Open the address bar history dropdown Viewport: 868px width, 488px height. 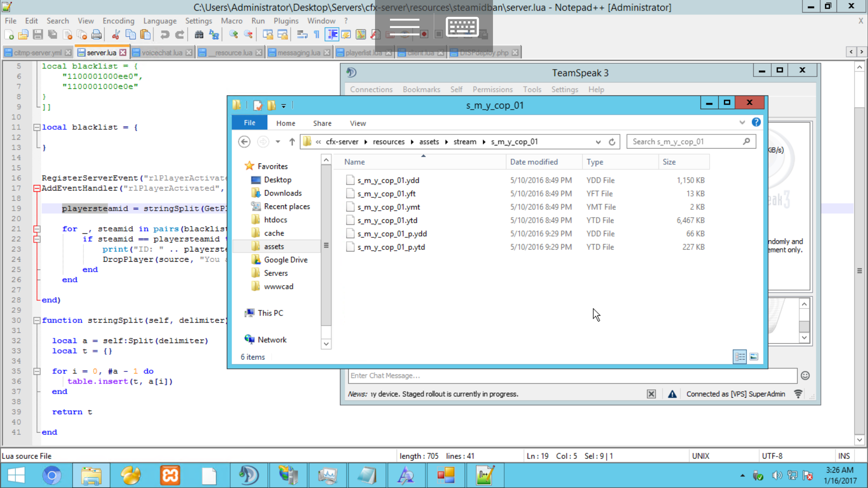click(598, 142)
